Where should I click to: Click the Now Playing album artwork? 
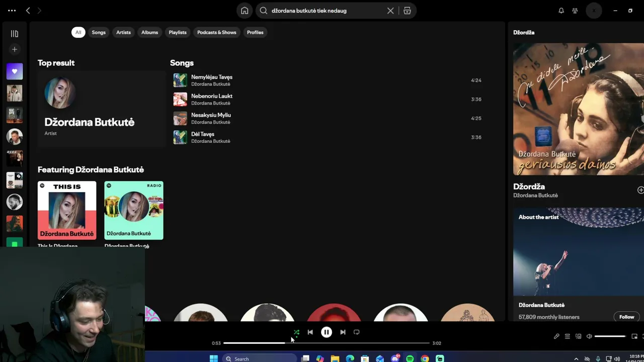coord(579,109)
